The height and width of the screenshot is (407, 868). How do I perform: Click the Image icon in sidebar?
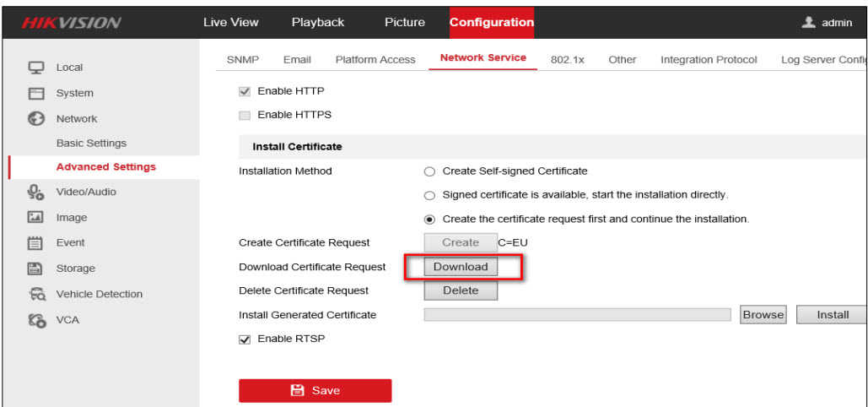pos(36,218)
